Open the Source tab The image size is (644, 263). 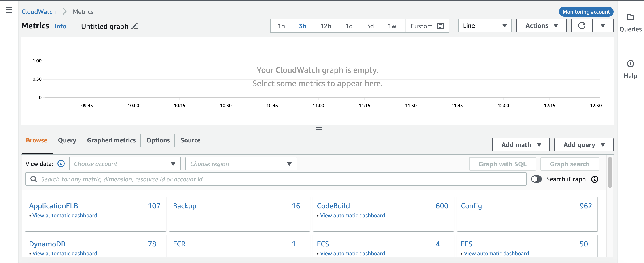click(191, 140)
